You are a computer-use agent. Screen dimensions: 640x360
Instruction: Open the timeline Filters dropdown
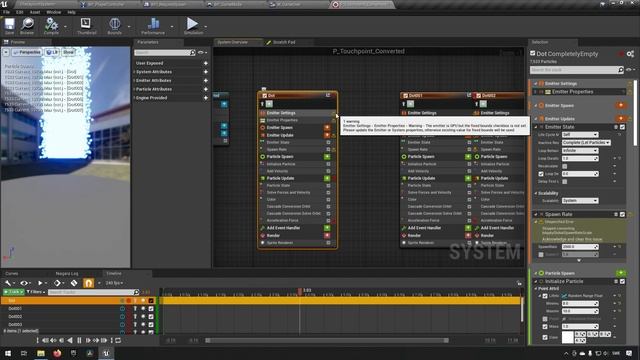[36, 292]
